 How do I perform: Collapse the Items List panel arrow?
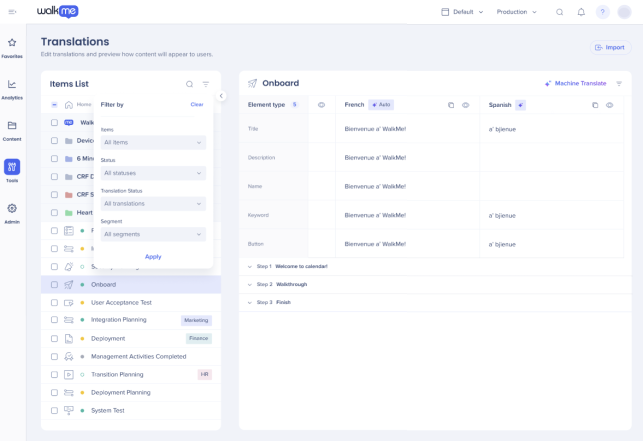click(x=221, y=96)
